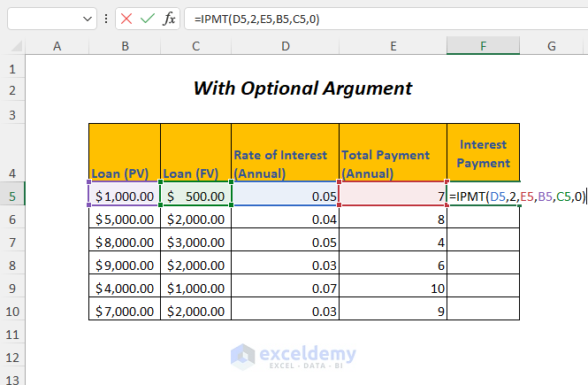Select empty Interest Payment cell in row 6
This screenshot has width=588, height=385.
click(483, 217)
